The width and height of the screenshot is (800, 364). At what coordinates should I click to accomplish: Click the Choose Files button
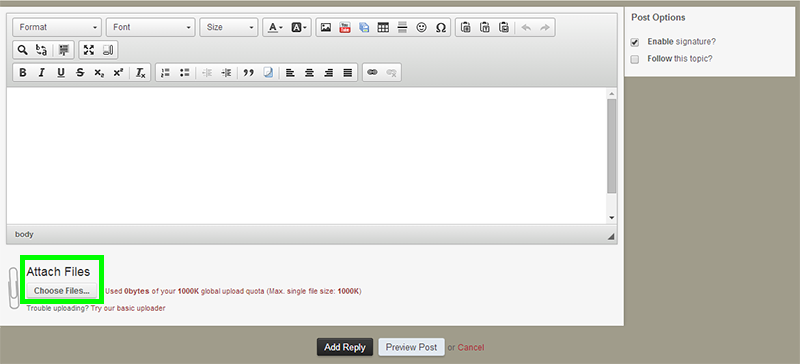coord(62,291)
